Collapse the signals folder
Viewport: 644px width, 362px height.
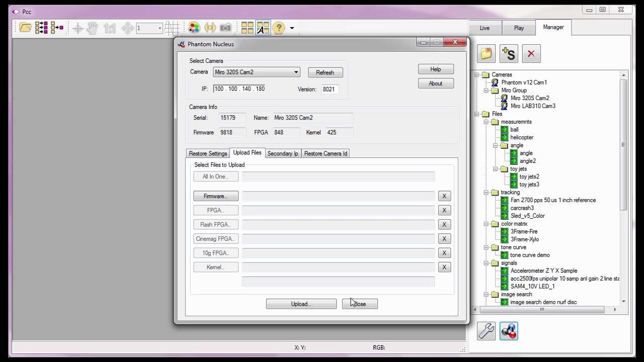point(487,263)
